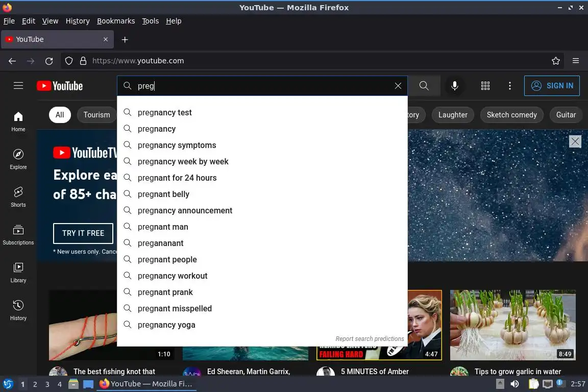Viewport: 588px width, 392px height.
Task: Open the YouTube hamburger guide menu
Action: coord(18,86)
